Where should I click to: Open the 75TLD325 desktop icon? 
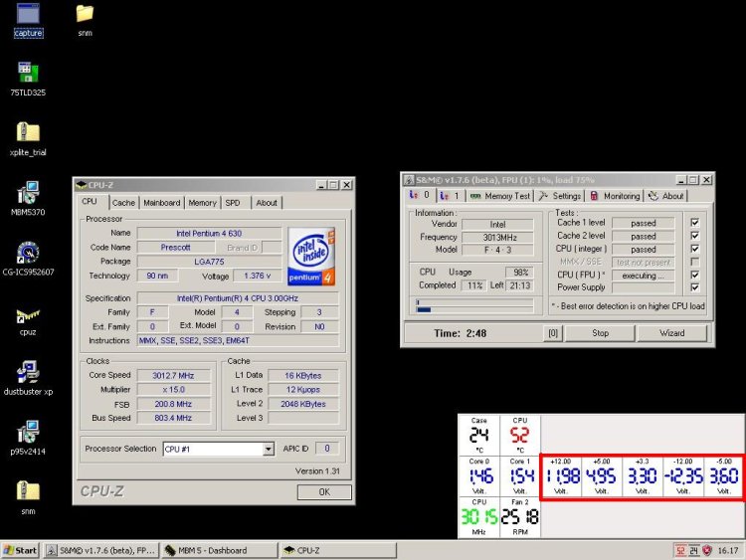tap(28, 73)
